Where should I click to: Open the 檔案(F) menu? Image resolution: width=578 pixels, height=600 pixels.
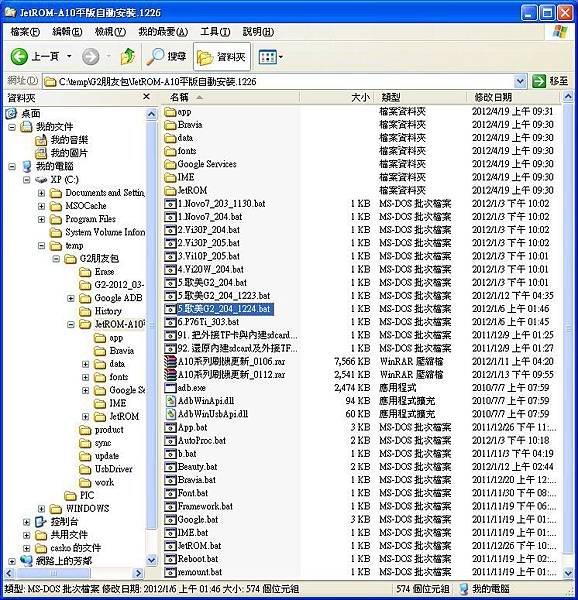point(25,32)
